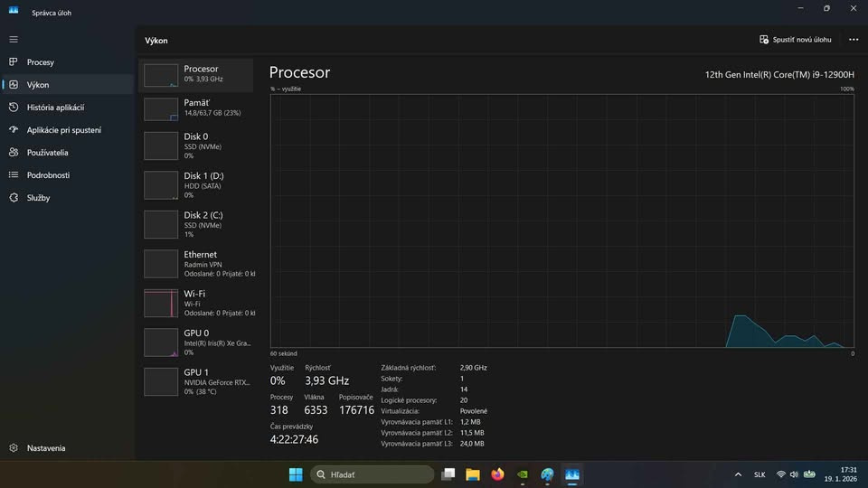Open the volume speaker tray icon
The image size is (868, 488).
tap(795, 474)
